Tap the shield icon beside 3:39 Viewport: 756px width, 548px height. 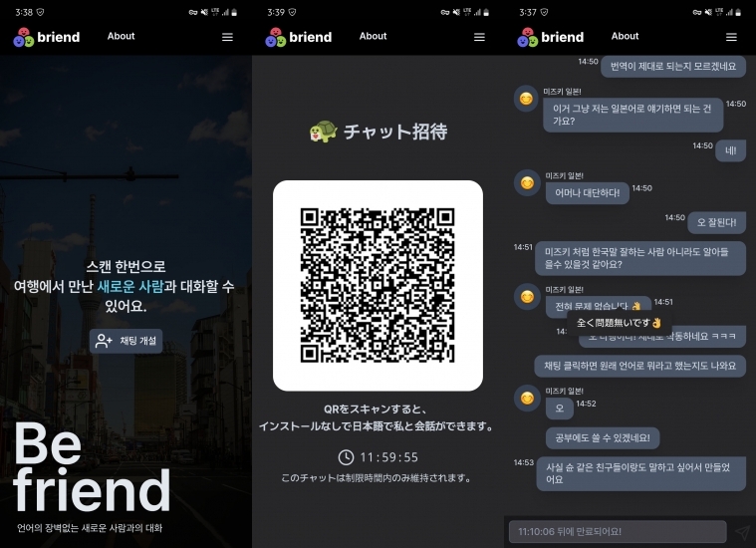[x=292, y=12]
